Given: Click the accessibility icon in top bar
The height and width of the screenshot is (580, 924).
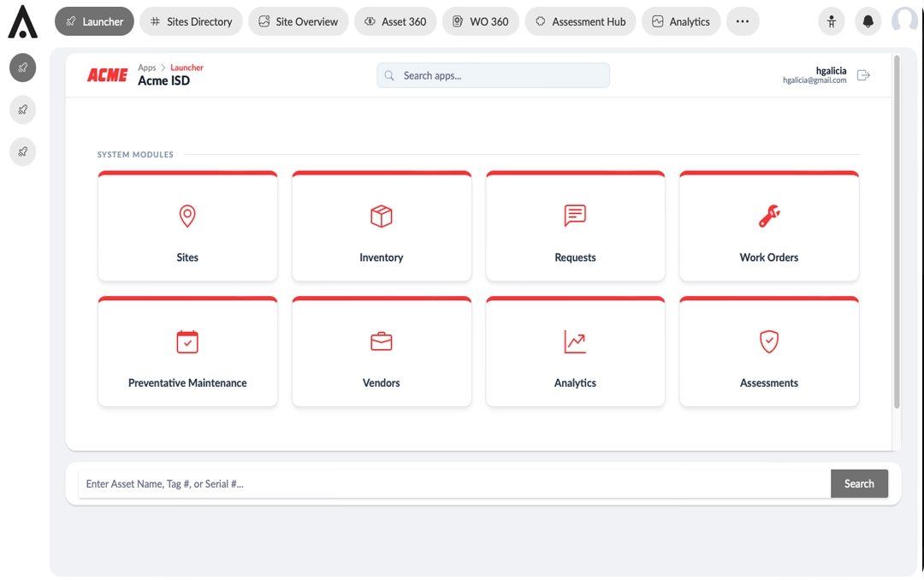Looking at the screenshot, I should pyautogui.click(x=831, y=21).
